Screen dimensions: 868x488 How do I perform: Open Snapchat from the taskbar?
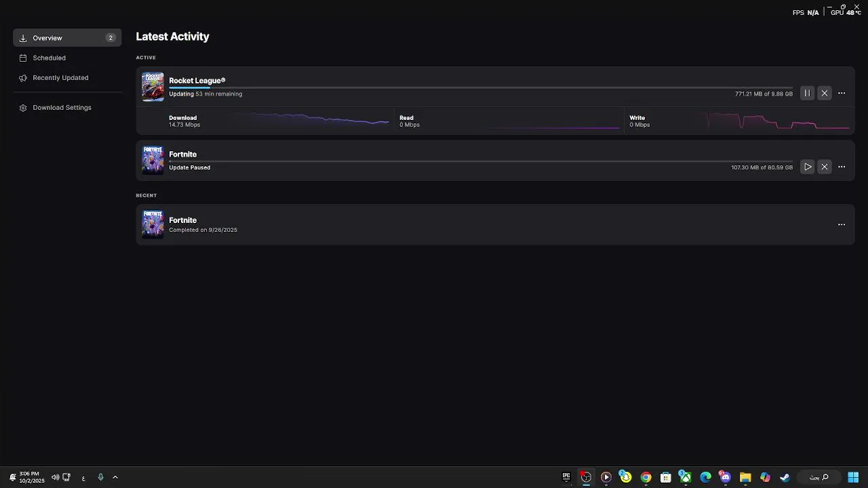(x=625, y=477)
